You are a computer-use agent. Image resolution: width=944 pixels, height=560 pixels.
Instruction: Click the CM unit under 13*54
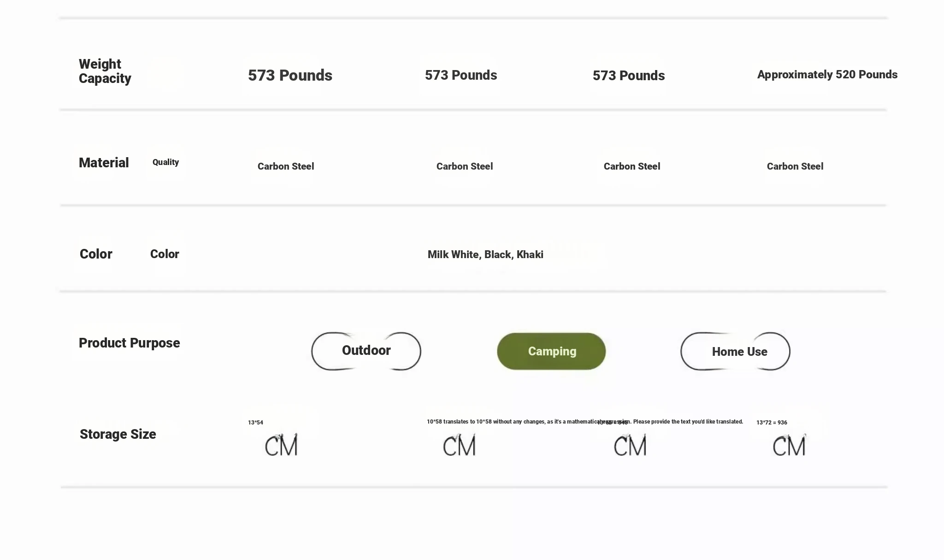coord(281,445)
